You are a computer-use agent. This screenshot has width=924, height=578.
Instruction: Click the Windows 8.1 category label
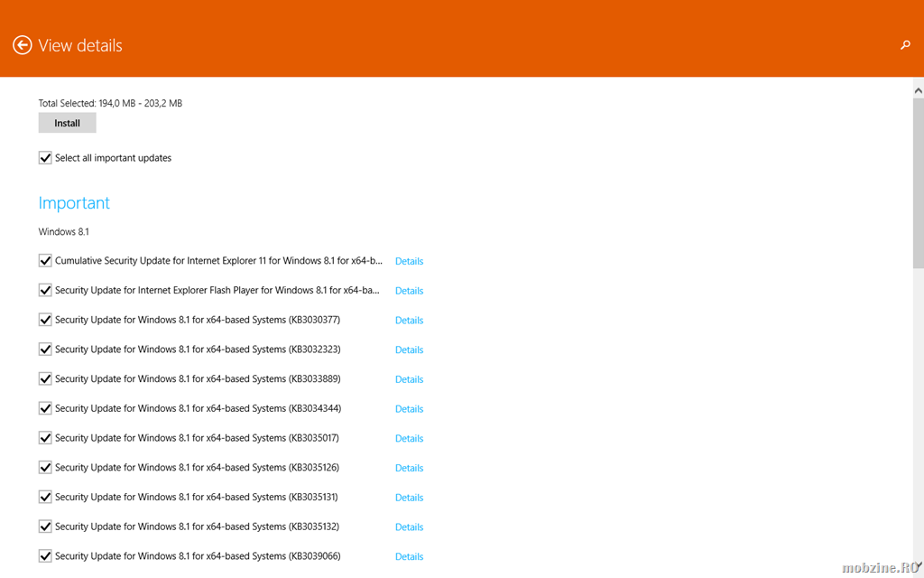[64, 232]
